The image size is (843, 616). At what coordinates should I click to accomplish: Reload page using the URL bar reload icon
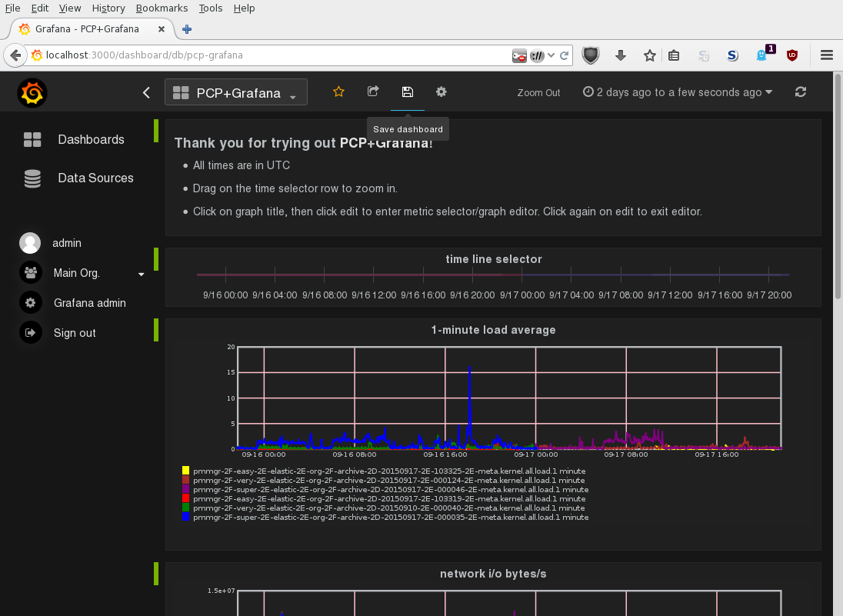[x=564, y=55]
